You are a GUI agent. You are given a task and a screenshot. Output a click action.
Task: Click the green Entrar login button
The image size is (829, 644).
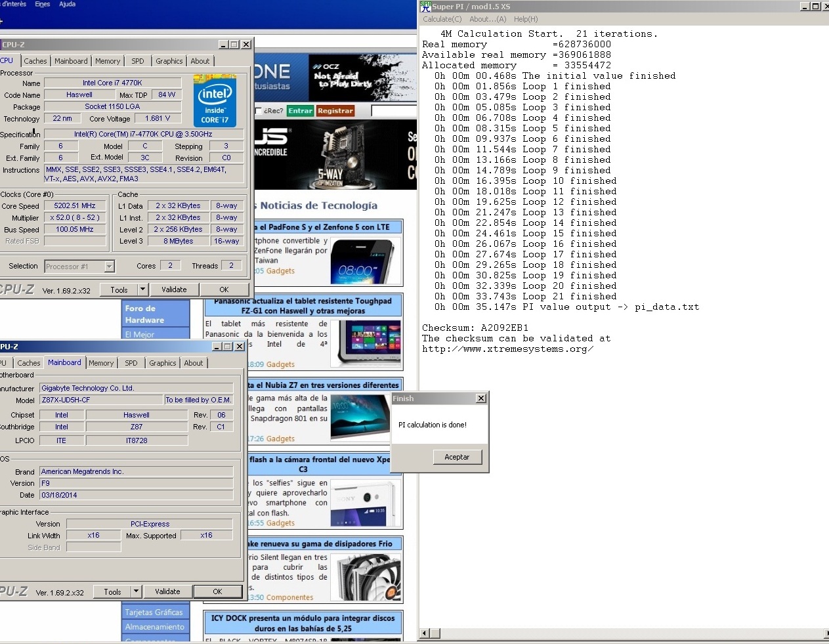point(300,111)
